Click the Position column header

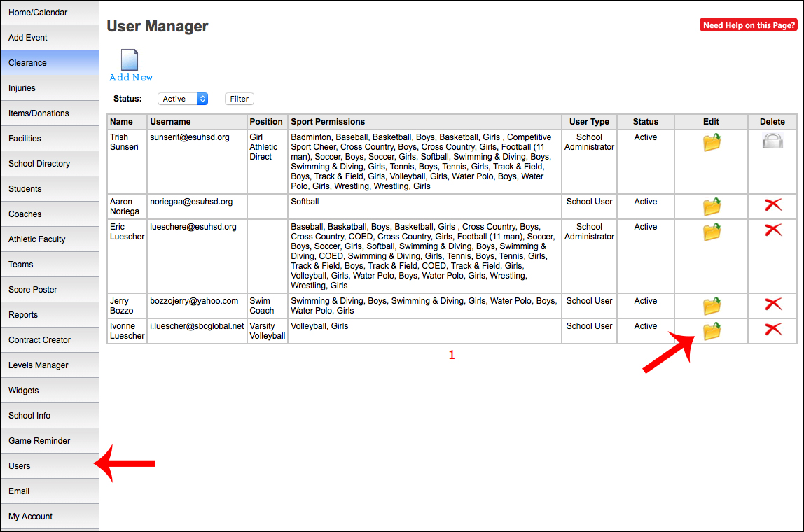click(x=267, y=122)
